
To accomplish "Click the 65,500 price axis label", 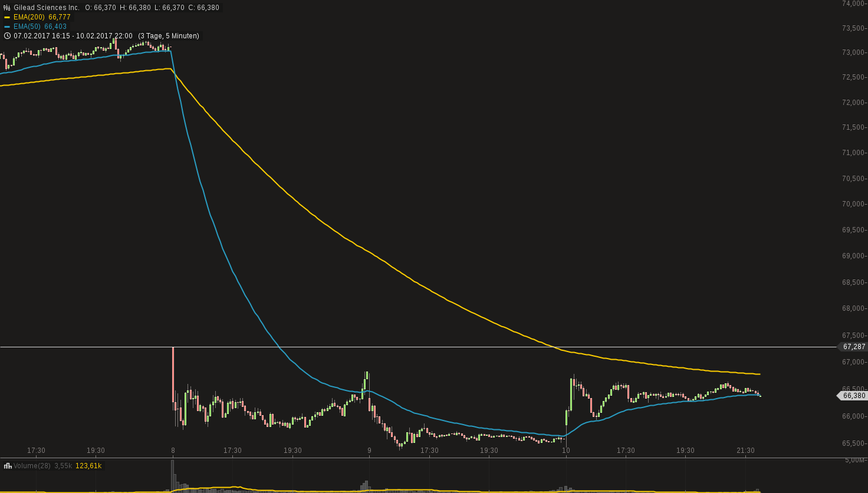I will 853,443.
